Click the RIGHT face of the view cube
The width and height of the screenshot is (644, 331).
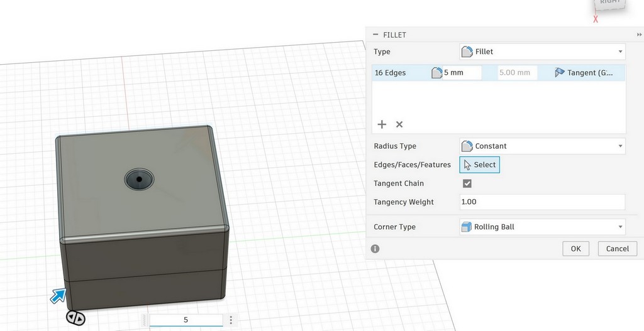[610, 4]
